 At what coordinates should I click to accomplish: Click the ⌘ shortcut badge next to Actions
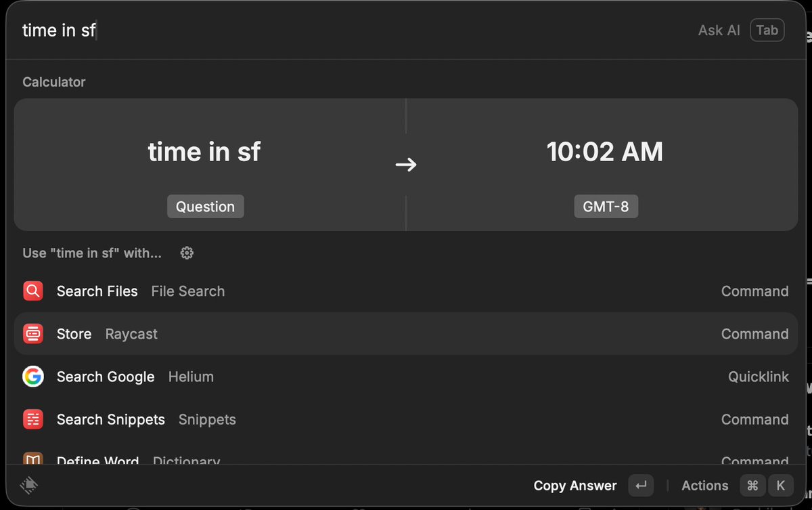[x=752, y=486]
